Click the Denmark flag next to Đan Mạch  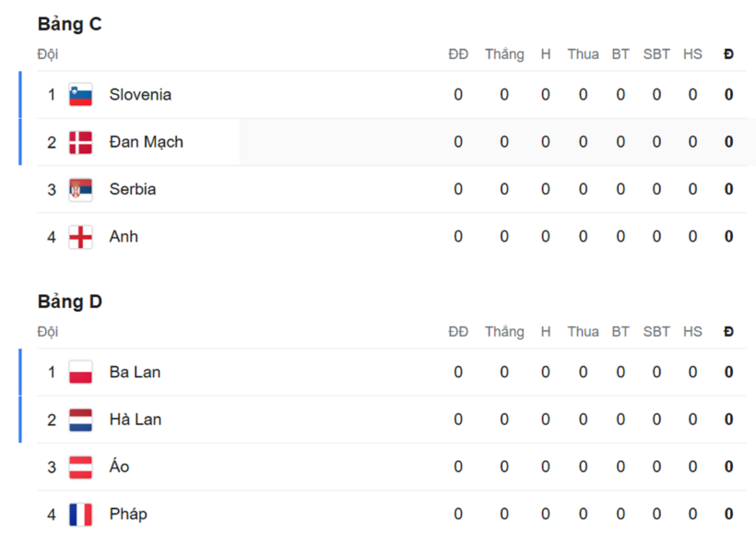click(81, 142)
